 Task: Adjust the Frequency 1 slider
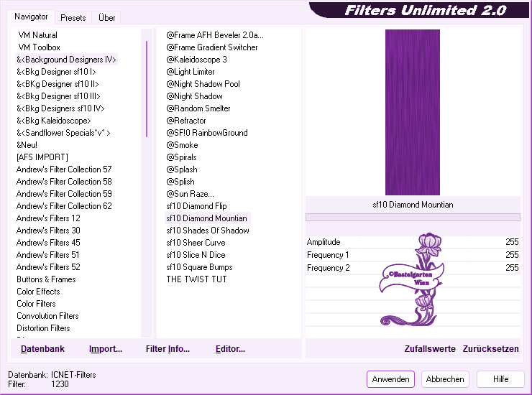click(x=413, y=255)
